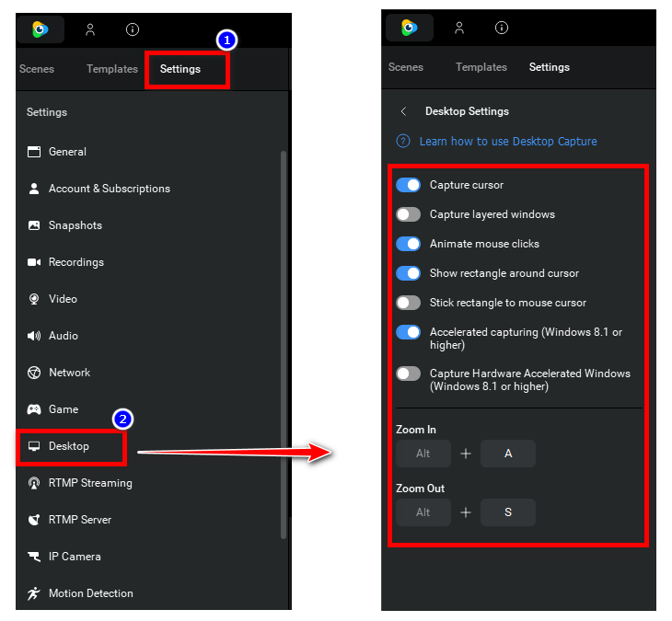Open Learn how to use Desktop Capture link

click(x=508, y=141)
